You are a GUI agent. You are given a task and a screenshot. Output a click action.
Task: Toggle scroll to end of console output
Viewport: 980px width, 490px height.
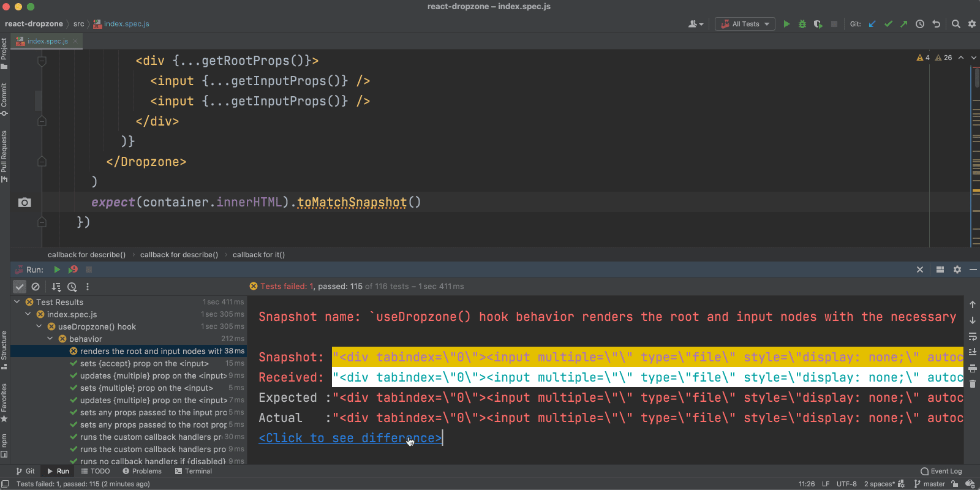pyautogui.click(x=973, y=352)
